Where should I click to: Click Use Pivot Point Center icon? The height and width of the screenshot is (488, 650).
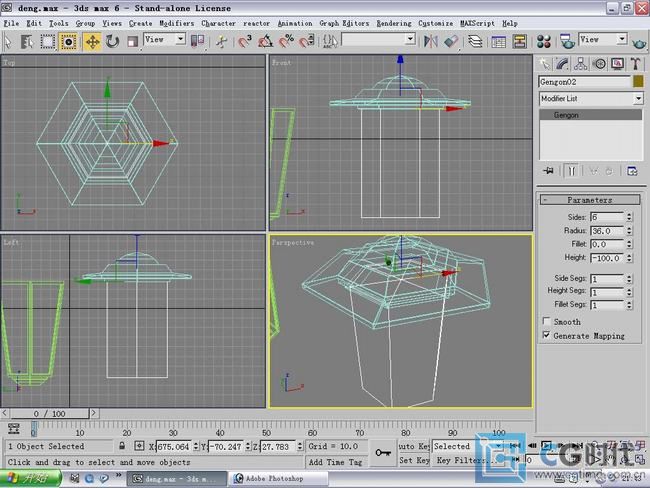coord(197,41)
